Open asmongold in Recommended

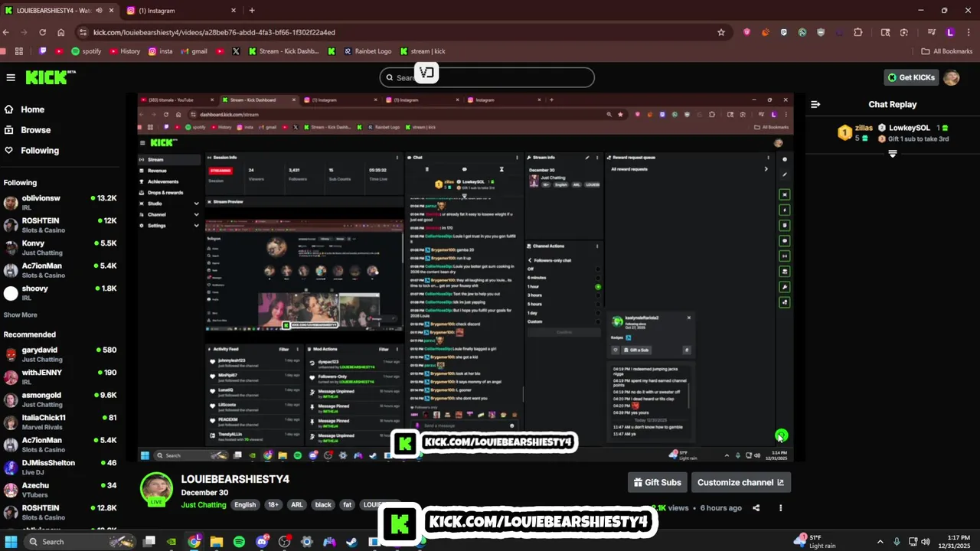(60, 399)
